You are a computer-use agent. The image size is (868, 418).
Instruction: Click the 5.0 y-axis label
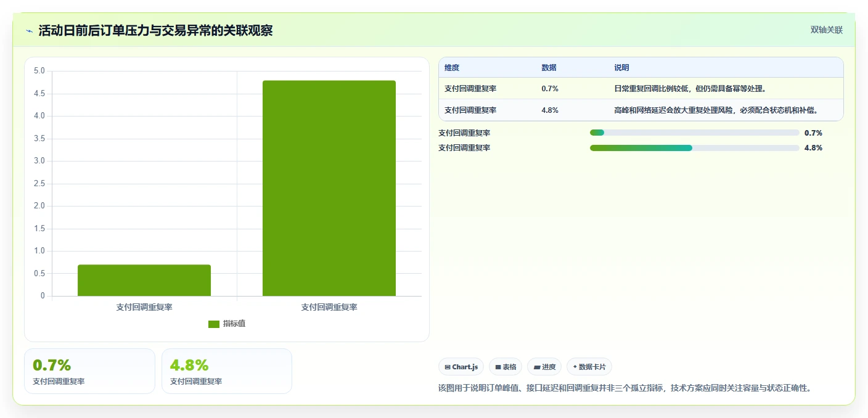39,71
